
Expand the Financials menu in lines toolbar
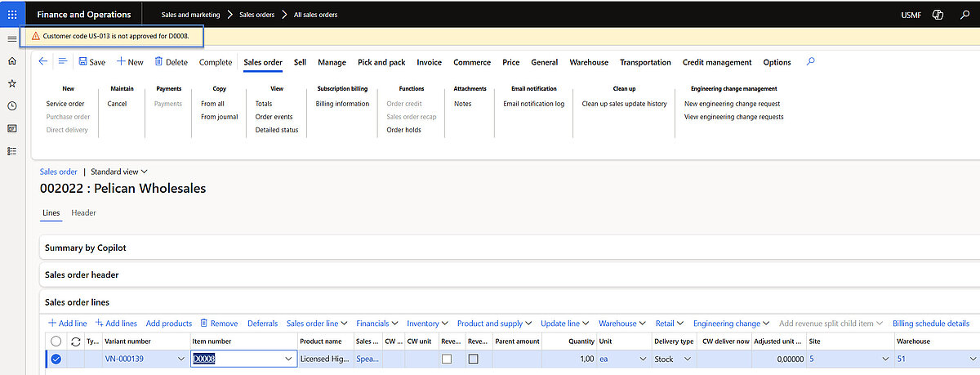(377, 324)
